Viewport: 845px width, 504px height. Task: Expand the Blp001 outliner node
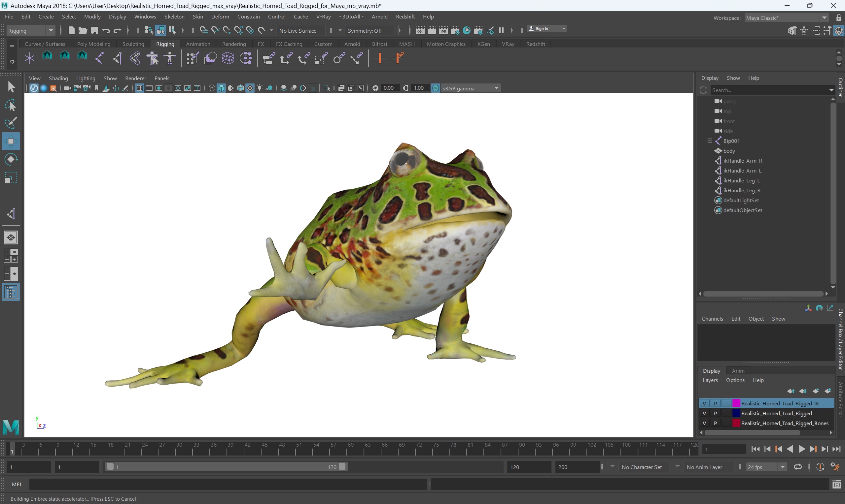click(710, 141)
